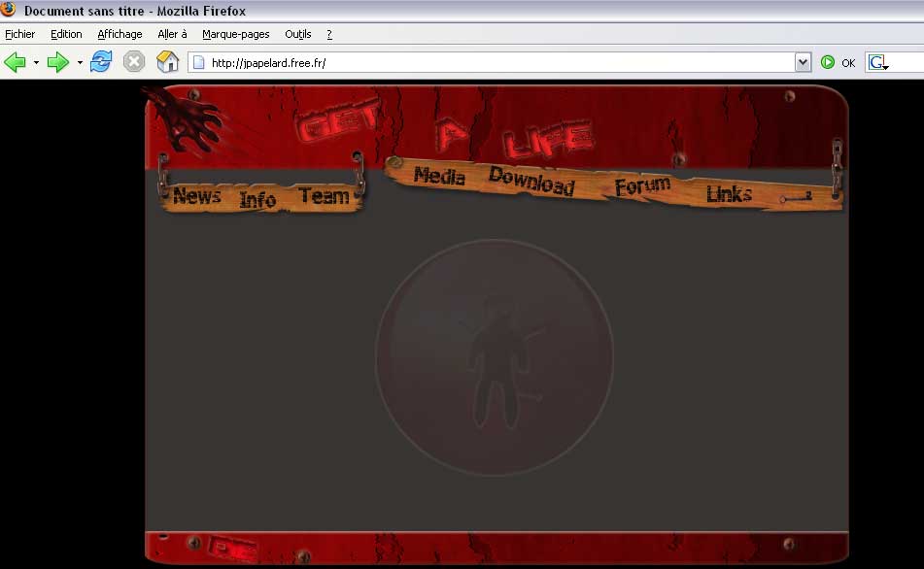Go to the Home page icon
Screen dimensions: 924x569
pos(168,63)
